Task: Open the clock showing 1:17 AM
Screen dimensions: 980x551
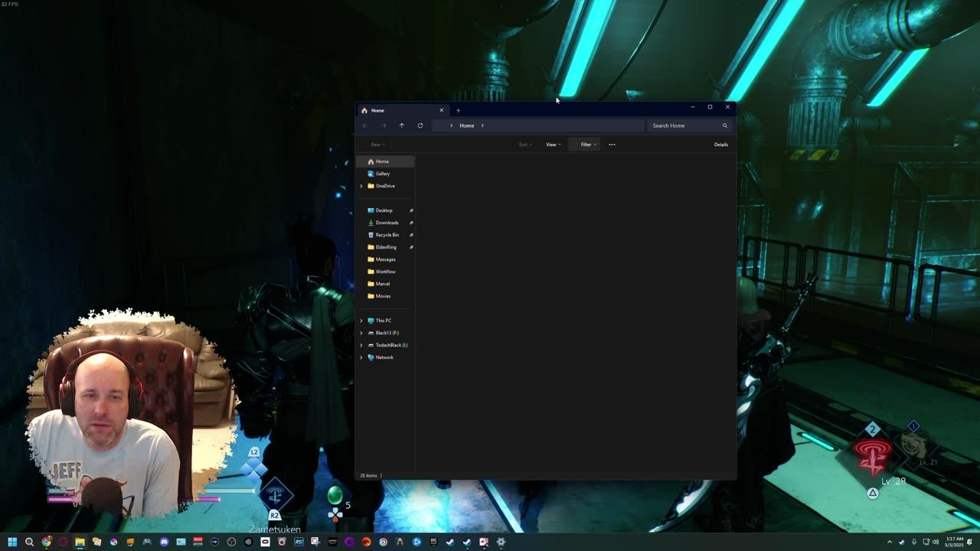Action: (955, 542)
